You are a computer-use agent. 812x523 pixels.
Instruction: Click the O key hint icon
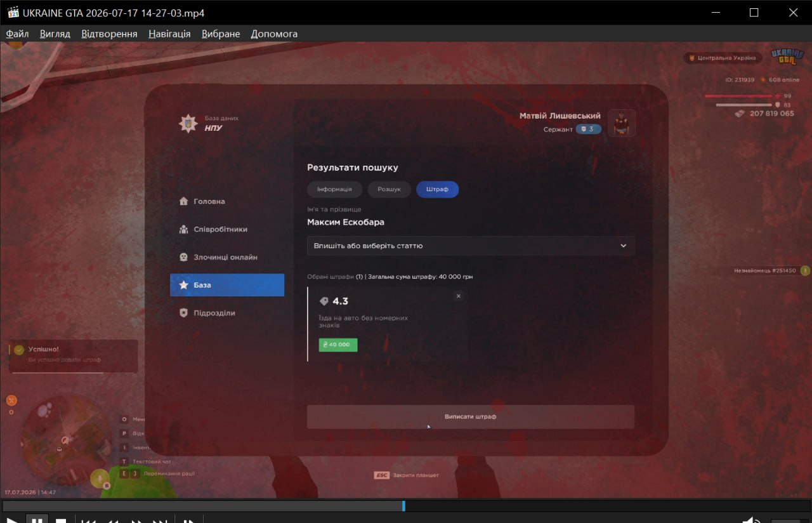[x=124, y=420]
